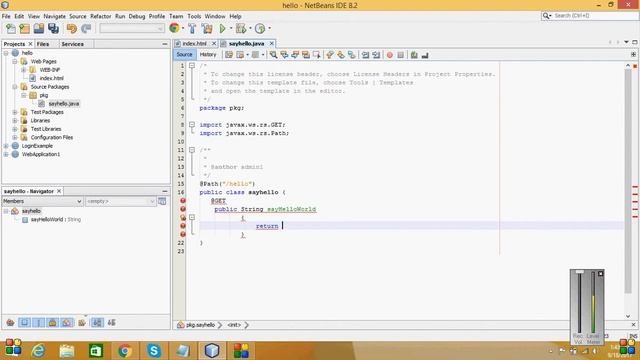Collapse the hello project tree node
The image size is (640, 360).
click(6, 53)
